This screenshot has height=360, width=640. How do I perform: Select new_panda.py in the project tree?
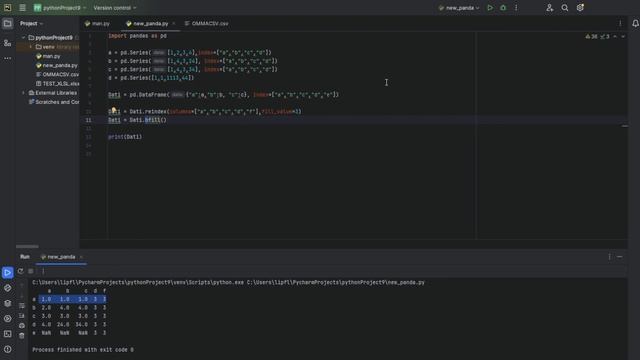(57, 65)
